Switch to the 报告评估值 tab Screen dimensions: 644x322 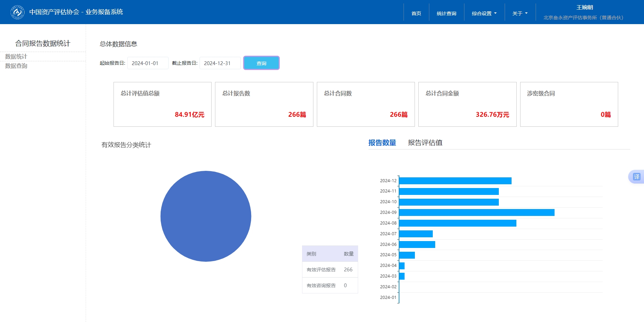(425, 143)
